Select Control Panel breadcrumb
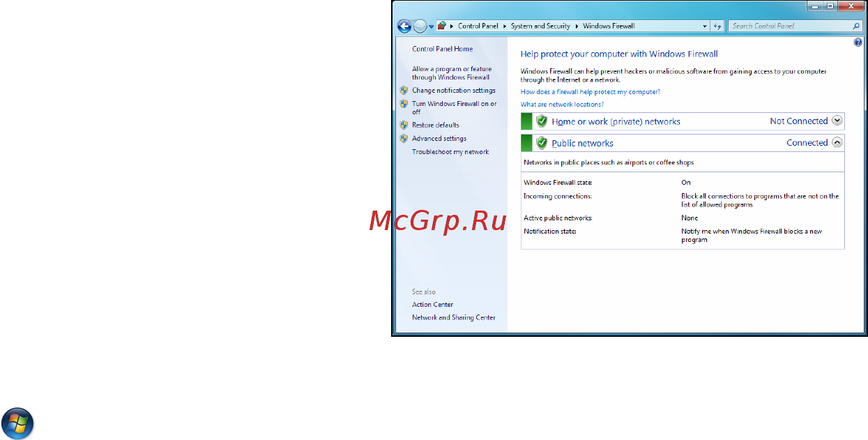868x440 pixels. click(x=478, y=26)
